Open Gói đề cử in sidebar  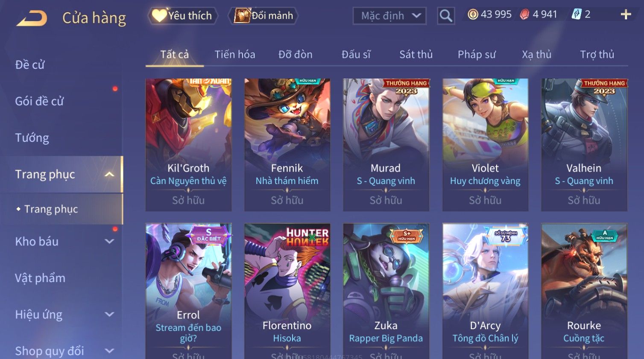click(39, 101)
